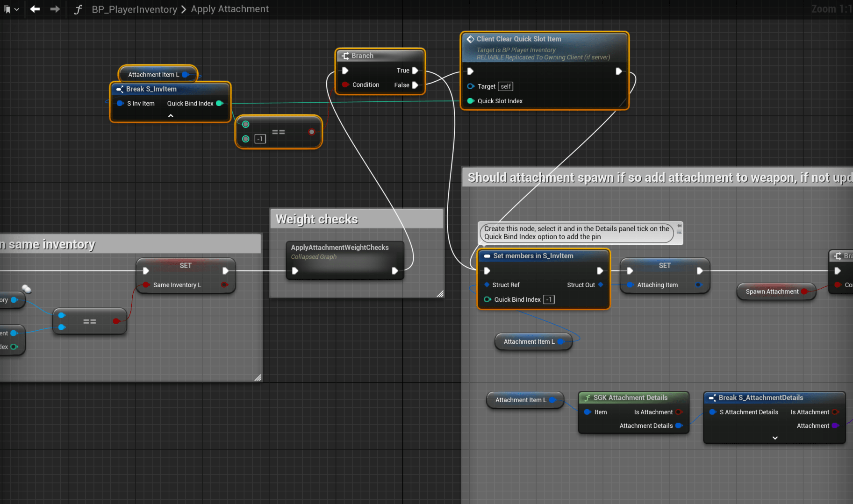Click the Quick Slot Index input pin
This screenshot has width=853, height=504.
pyautogui.click(x=471, y=101)
